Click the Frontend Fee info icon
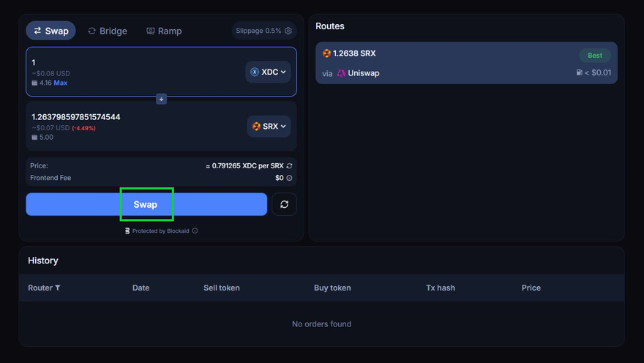The image size is (644, 363). pos(289,178)
